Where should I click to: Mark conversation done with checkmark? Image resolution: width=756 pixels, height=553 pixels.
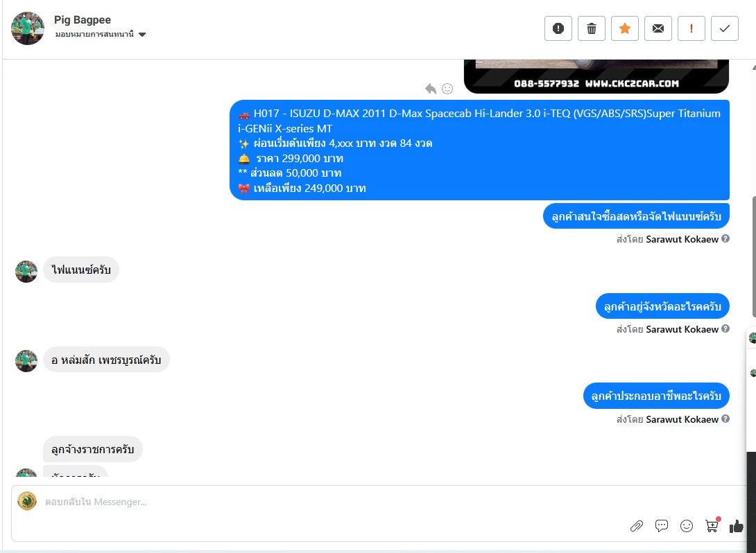(x=725, y=28)
